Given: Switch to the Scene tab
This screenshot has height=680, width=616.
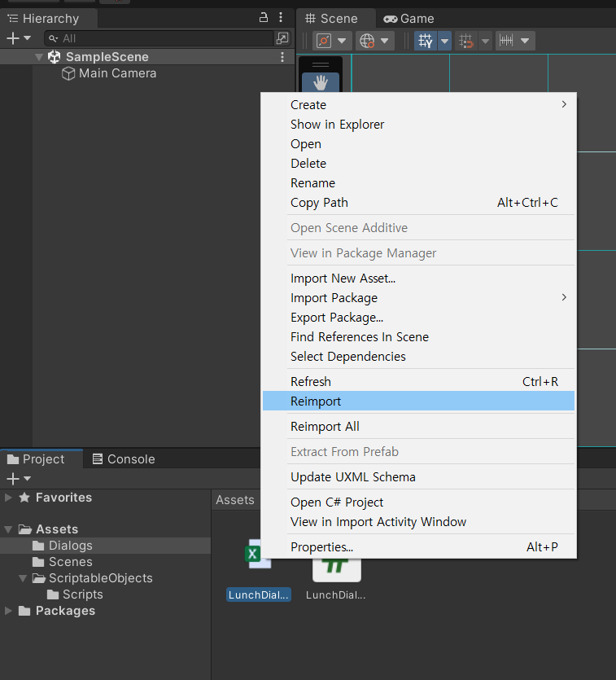Looking at the screenshot, I should click(x=332, y=19).
